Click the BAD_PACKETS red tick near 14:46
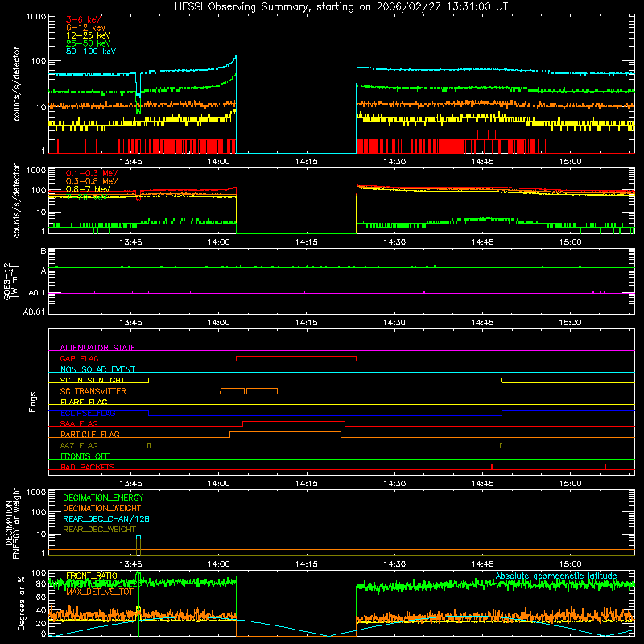Image resolution: width=644 pixels, height=644 pixels. click(x=492, y=467)
